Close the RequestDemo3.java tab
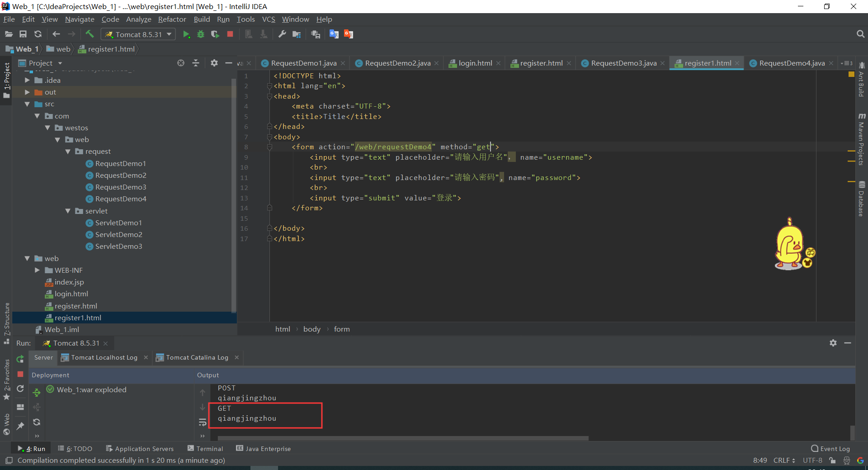868x470 pixels. [662, 63]
